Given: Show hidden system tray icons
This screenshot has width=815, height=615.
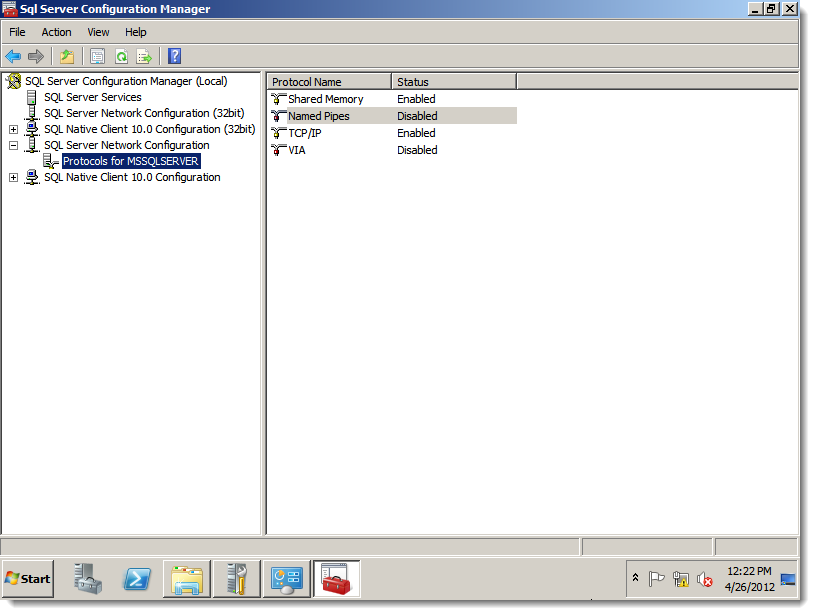Looking at the screenshot, I should click(x=635, y=578).
